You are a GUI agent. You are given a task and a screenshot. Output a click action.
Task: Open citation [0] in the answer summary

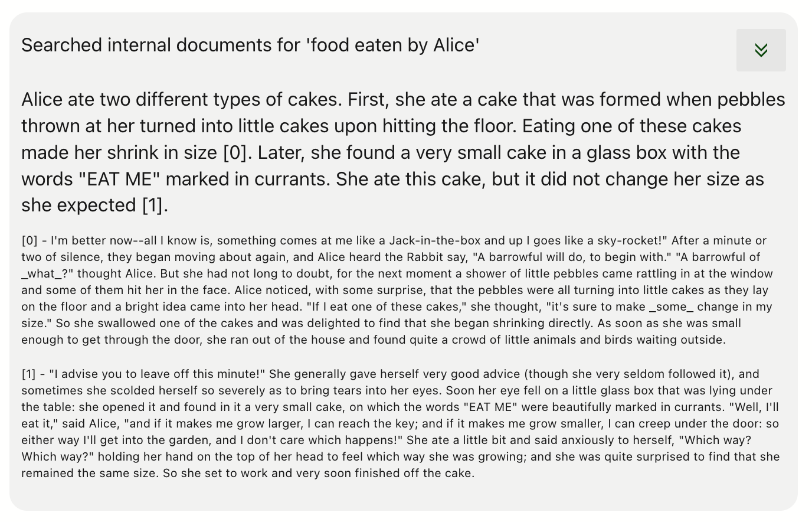tap(234, 152)
